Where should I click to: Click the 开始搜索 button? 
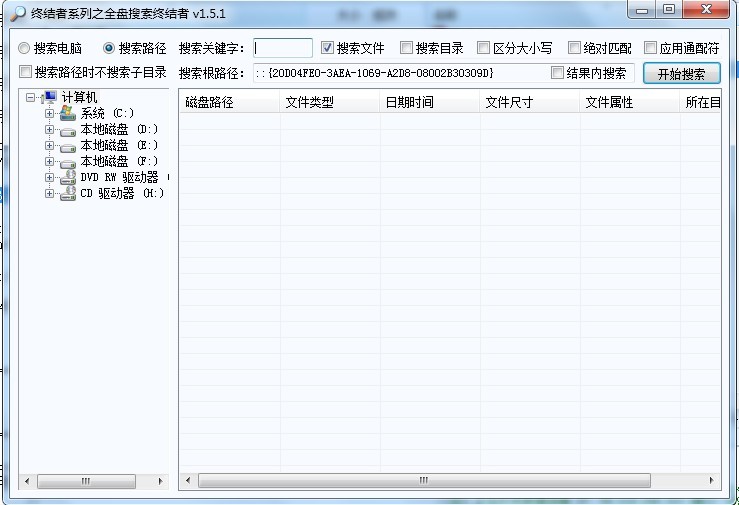(x=681, y=74)
